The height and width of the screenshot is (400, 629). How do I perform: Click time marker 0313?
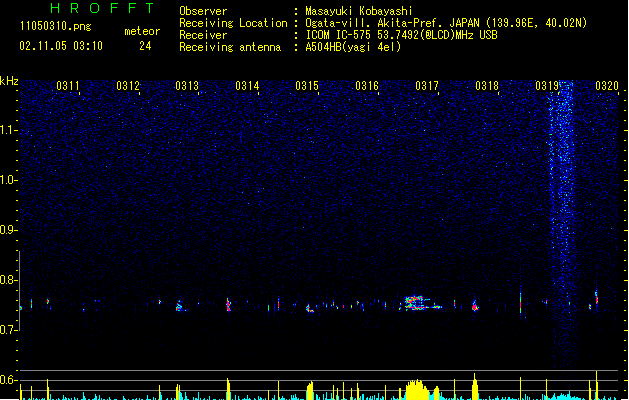pyautogui.click(x=187, y=86)
